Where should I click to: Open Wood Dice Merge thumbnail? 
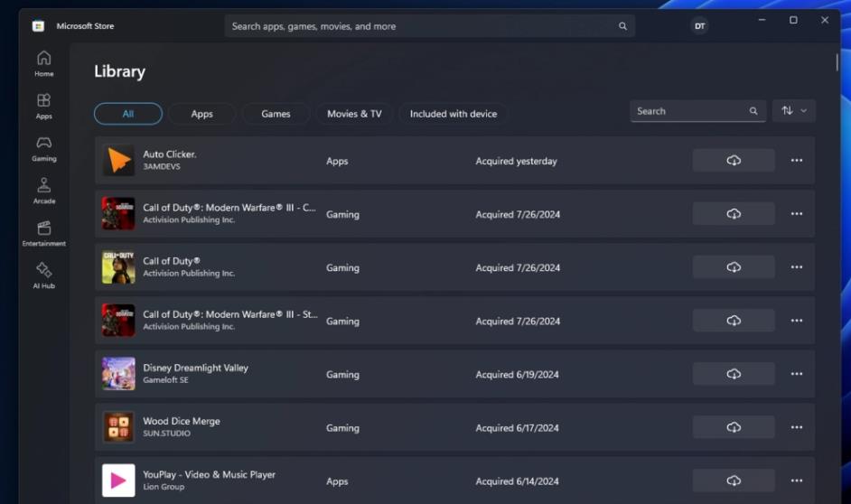(118, 427)
